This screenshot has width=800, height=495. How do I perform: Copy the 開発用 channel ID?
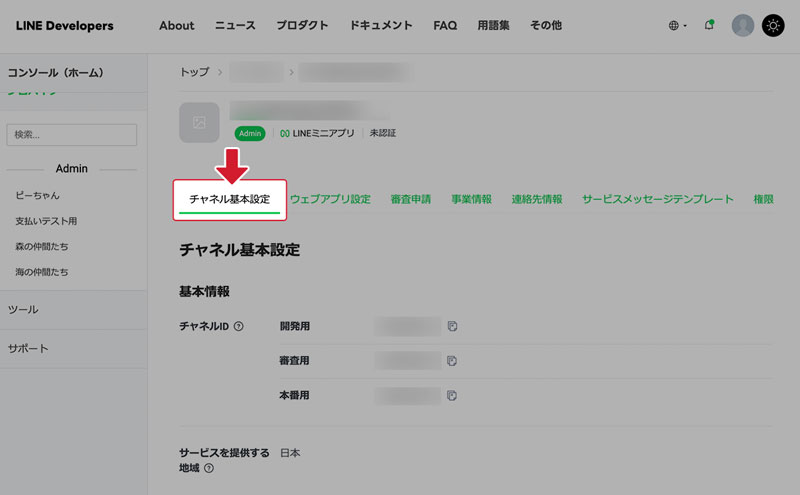pyautogui.click(x=452, y=326)
